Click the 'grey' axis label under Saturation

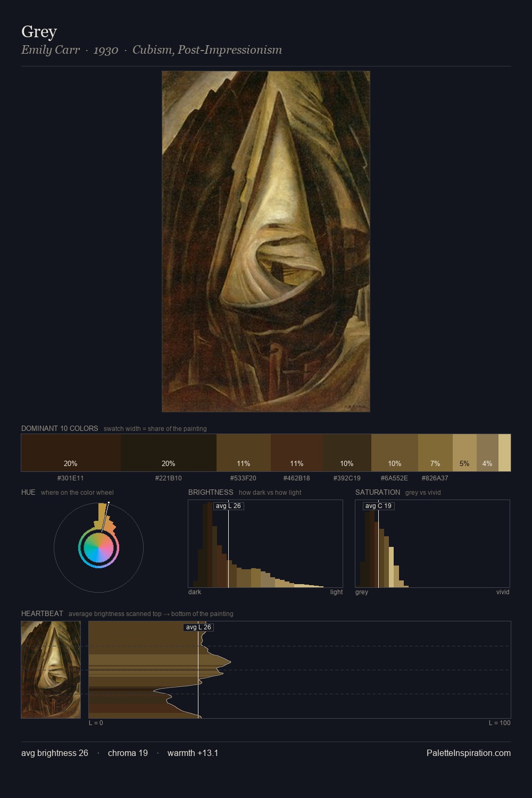[362, 592]
